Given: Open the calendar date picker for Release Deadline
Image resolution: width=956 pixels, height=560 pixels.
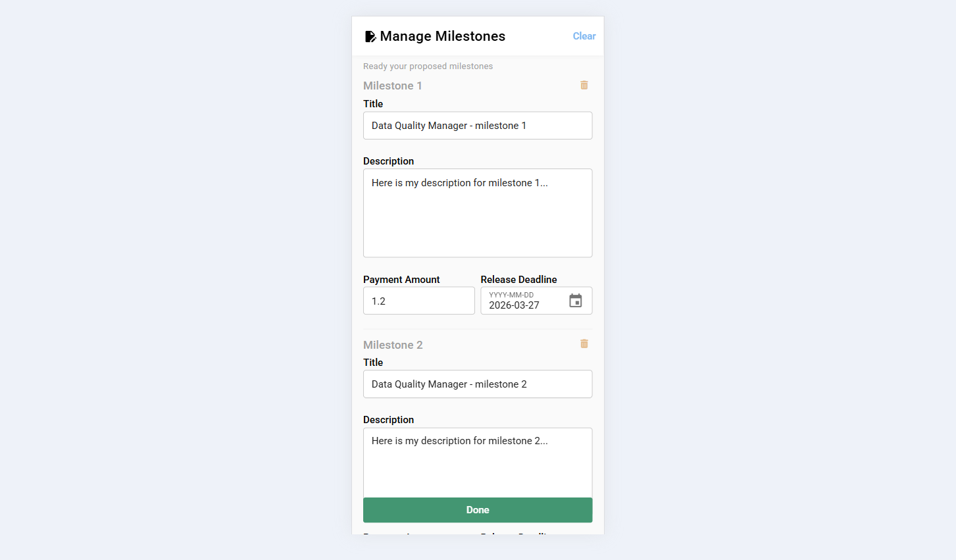Looking at the screenshot, I should (x=575, y=300).
